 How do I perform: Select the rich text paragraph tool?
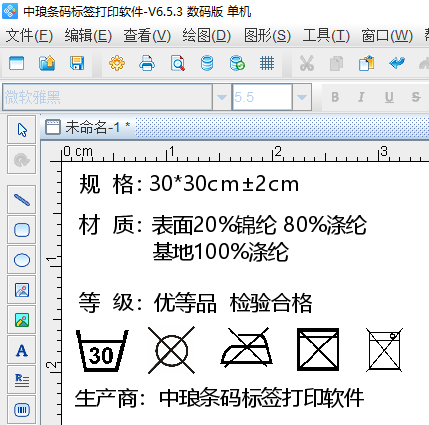click(x=22, y=380)
